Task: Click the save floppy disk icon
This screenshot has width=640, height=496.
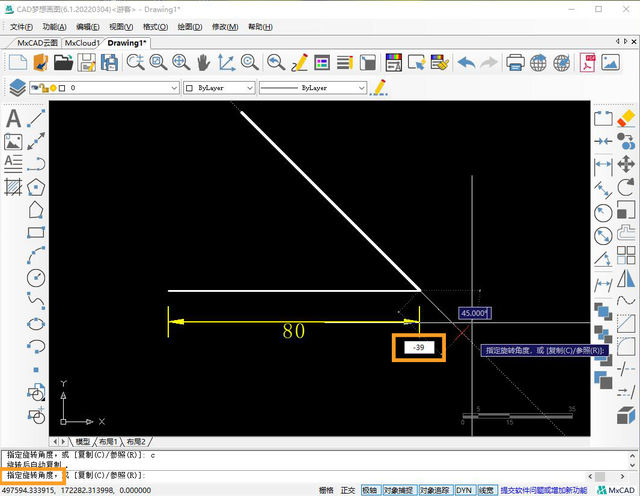Action: [87, 63]
